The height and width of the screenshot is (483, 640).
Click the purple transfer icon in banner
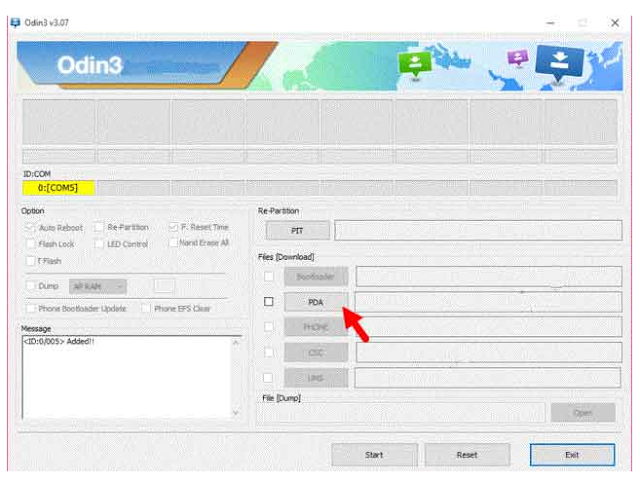[x=518, y=58]
